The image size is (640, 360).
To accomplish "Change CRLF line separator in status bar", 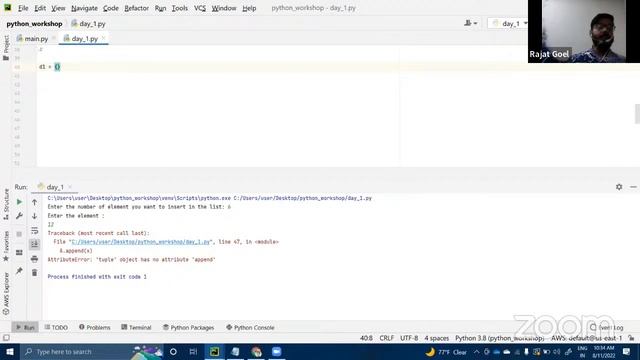I will pyautogui.click(x=387, y=338).
